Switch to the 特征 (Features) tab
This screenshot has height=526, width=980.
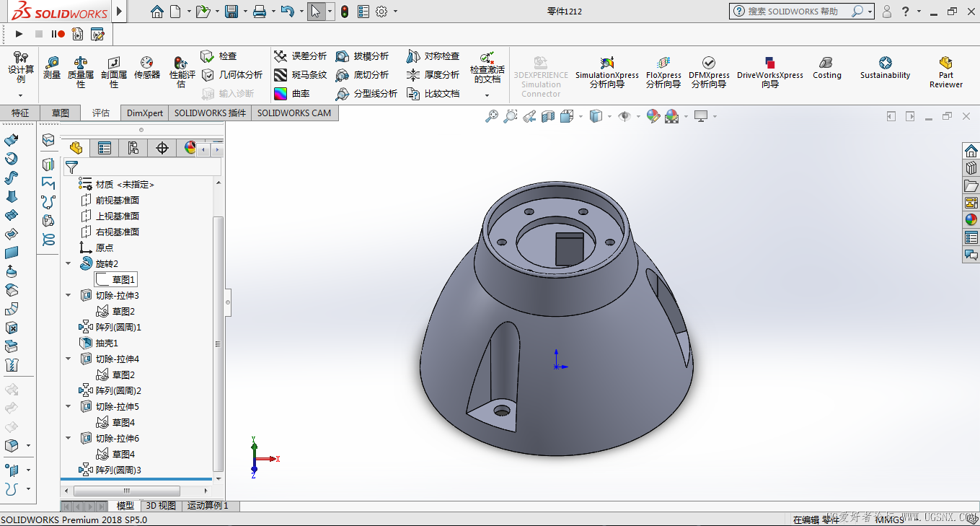(20, 113)
